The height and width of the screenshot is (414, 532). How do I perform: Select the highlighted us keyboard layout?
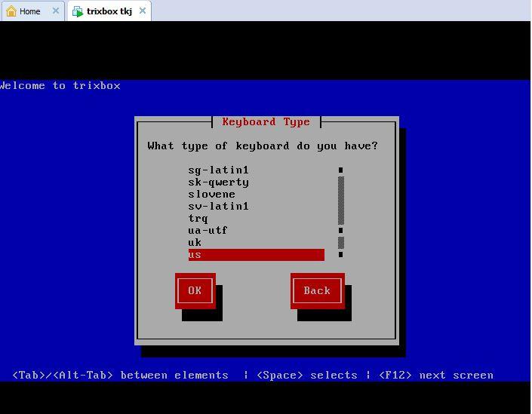256,255
